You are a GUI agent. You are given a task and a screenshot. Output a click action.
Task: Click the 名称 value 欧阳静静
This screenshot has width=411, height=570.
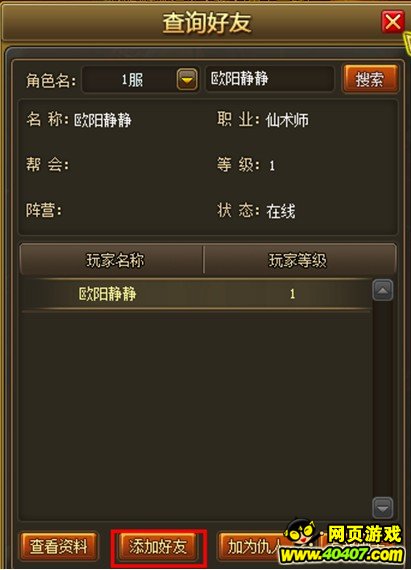[x=103, y=120]
